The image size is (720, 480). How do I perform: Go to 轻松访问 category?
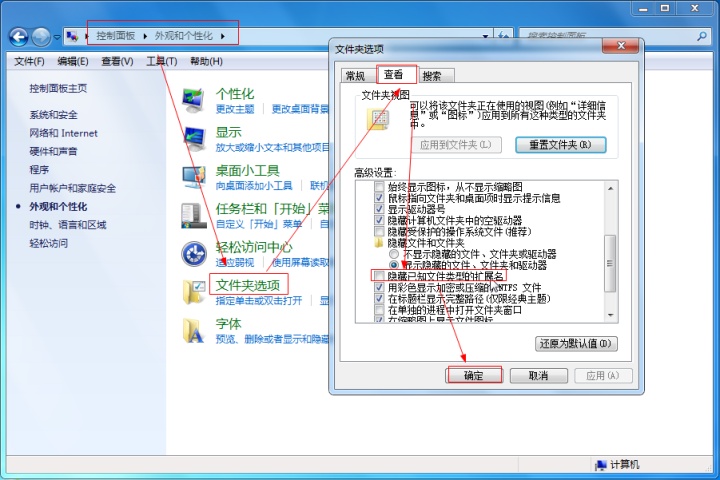(49, 243)
